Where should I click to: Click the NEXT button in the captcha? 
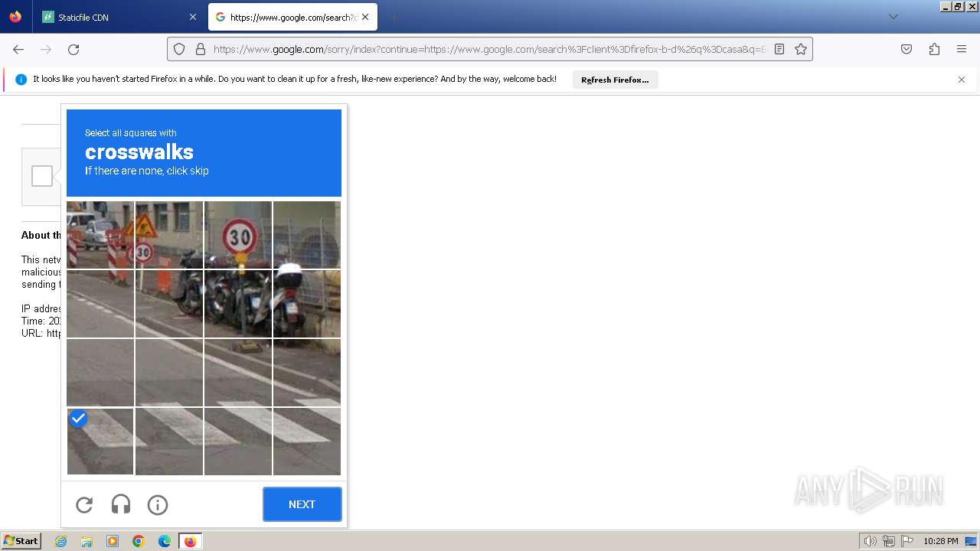tap(302, 504)
